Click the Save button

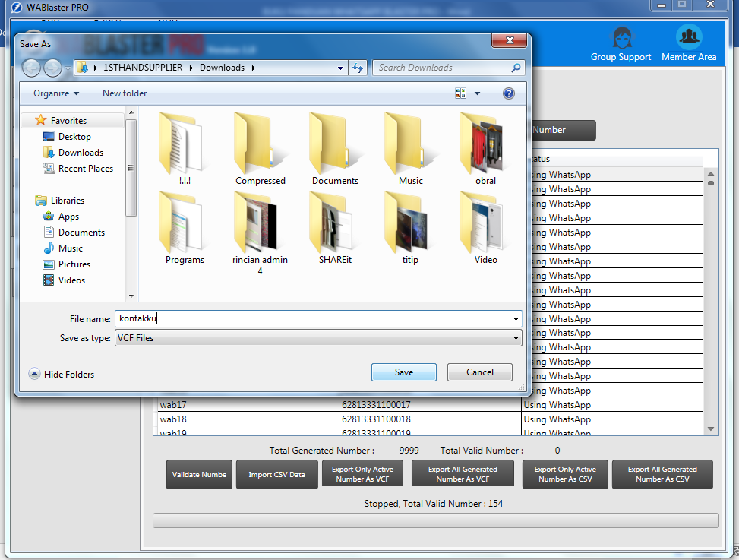(403, 372)
